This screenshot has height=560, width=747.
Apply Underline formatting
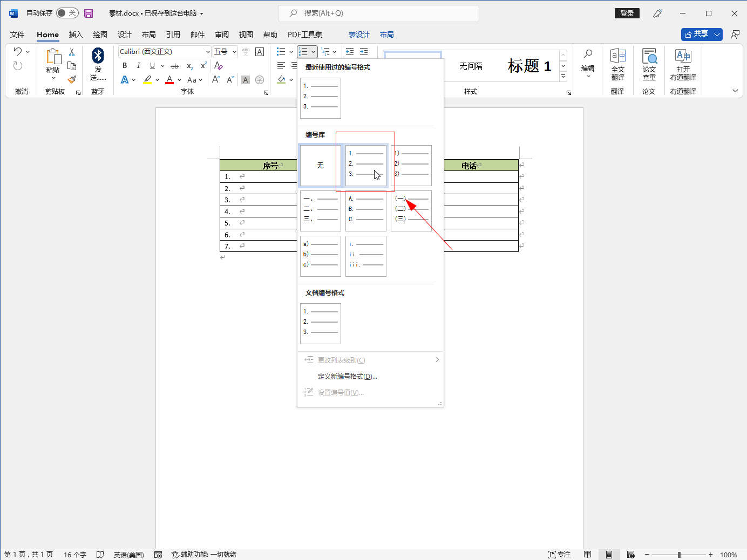(152, 65)
